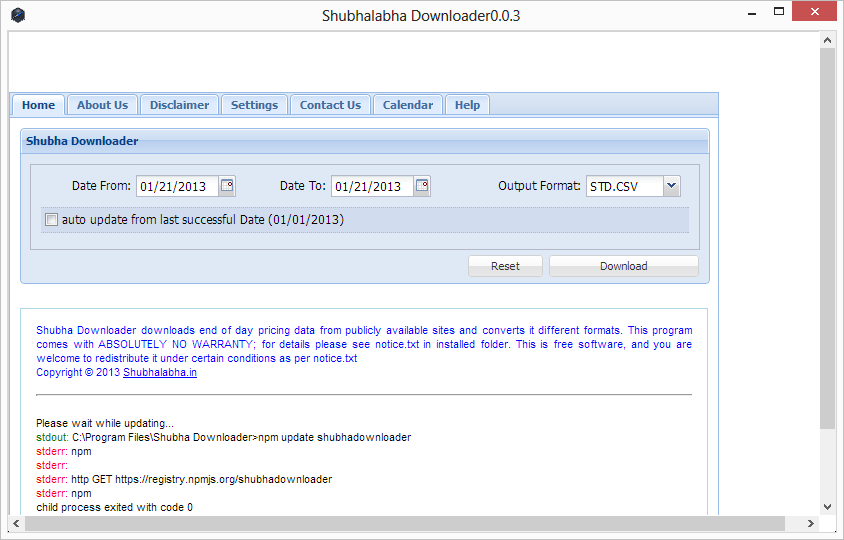Open the Help tab
844x540 pixels.
pos(467,105)
